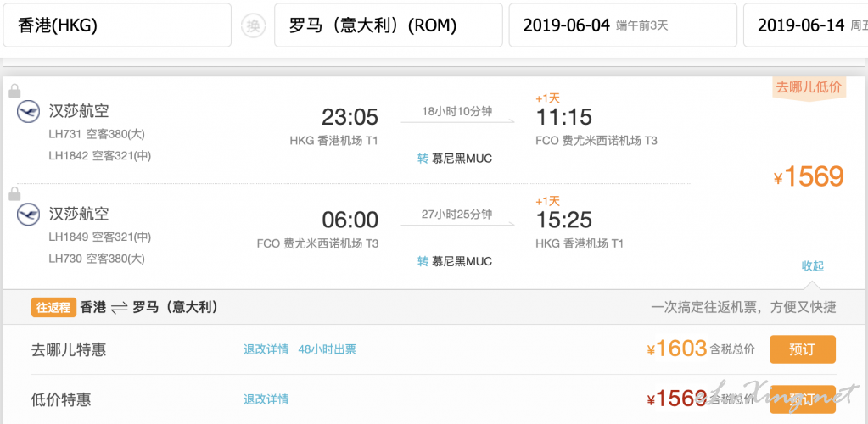Click Lufthansa logo on return flight LH1849

click(28, 215)
